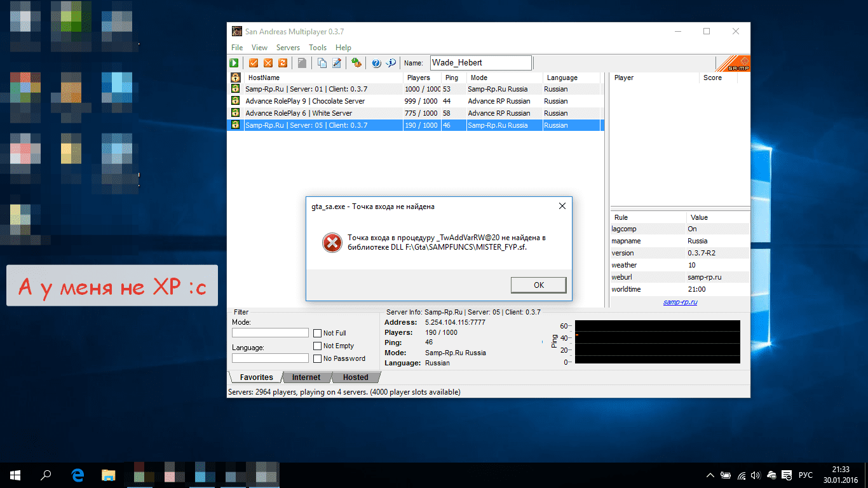Click the battery tray icon
Screen dimensions: 868x488
(x=726, y=475)
